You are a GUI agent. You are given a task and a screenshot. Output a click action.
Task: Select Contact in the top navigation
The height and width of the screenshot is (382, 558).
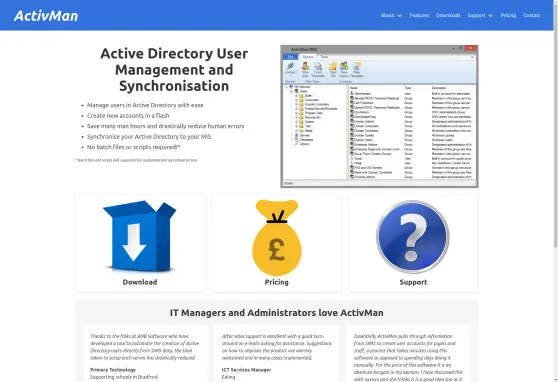coord(531,15)
